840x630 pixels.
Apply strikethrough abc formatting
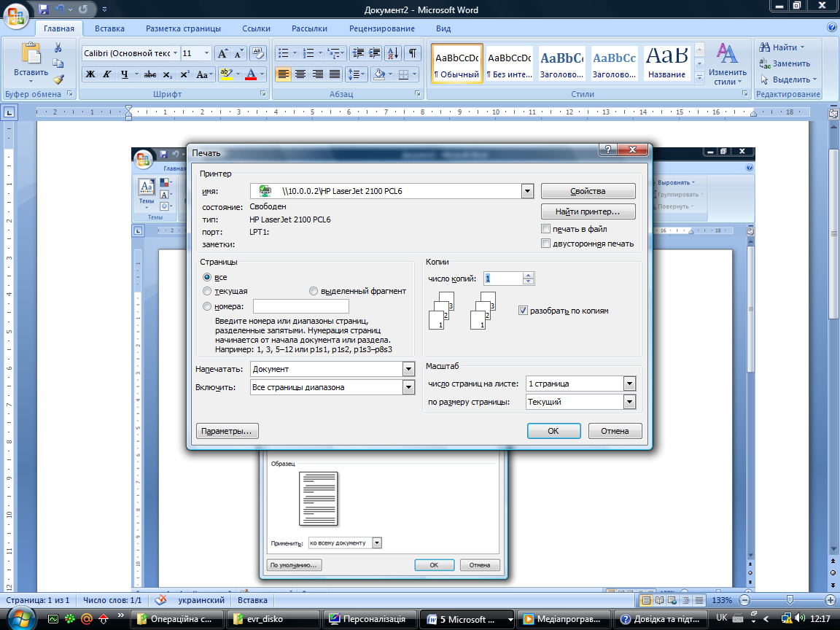pyautogui.click(x=150, y=74)
